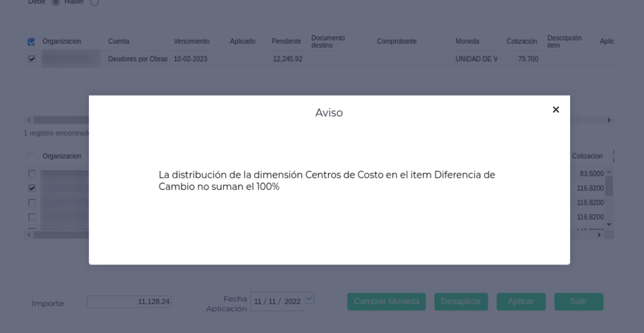
Task: Open the Fecha Aplicación date dropdown arrow
Action: pos(308,298)
